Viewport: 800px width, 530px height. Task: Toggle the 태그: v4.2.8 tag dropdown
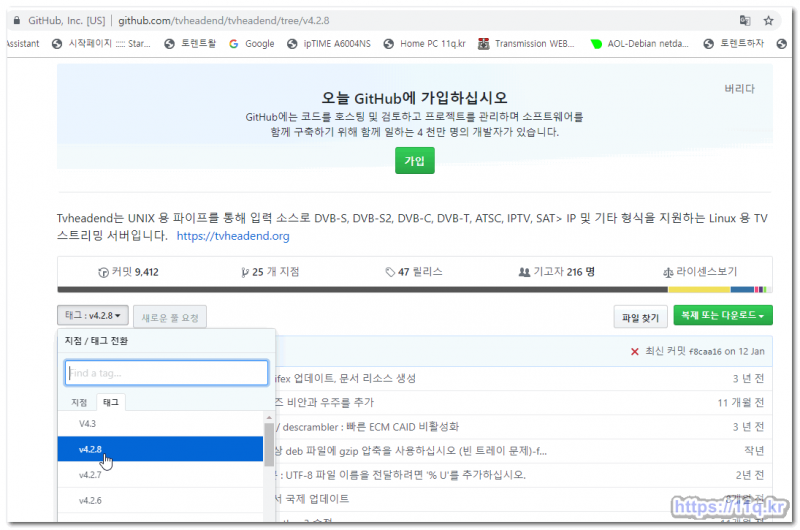point(93,316)
